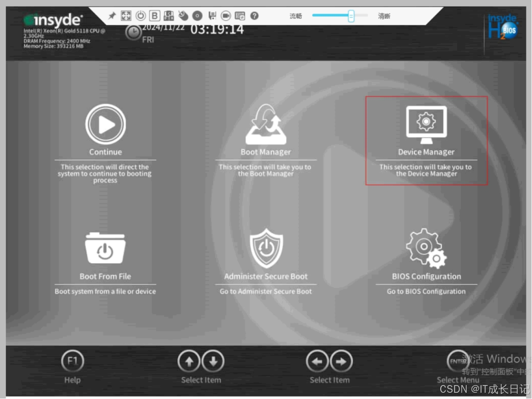This screenshot has height=399, width=532.
Task: Click the 03:19:14 time display
Action: [x=217, y=29]
